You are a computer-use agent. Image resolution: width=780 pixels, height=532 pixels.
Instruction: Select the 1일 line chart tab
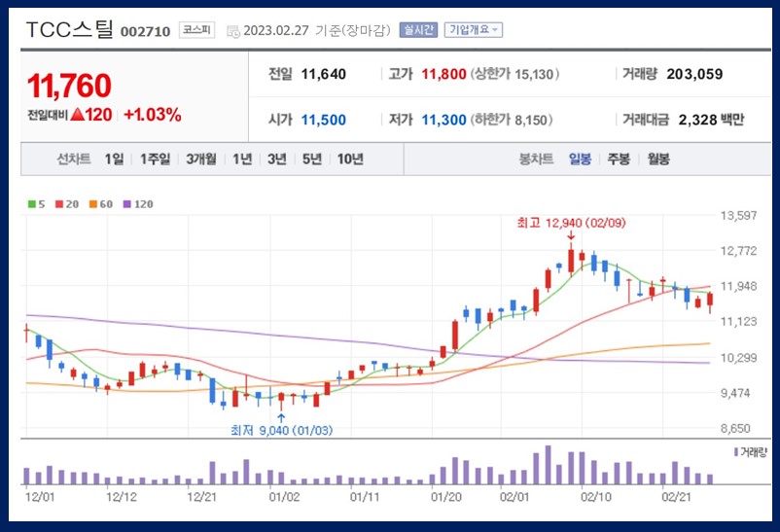(x=114, y=159)
